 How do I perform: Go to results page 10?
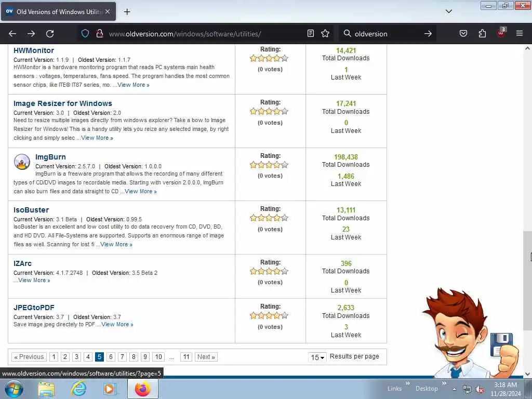(x=158, y=357)
